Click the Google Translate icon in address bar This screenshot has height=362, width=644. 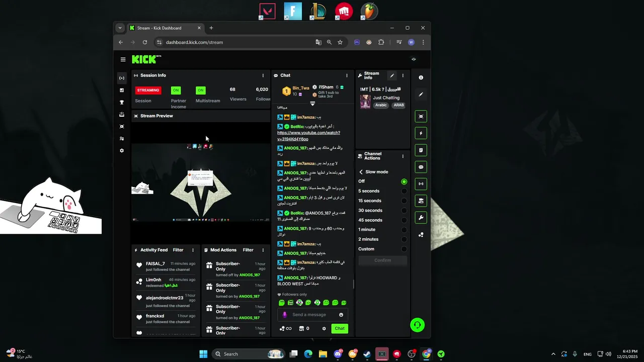[x=318, y=42]
